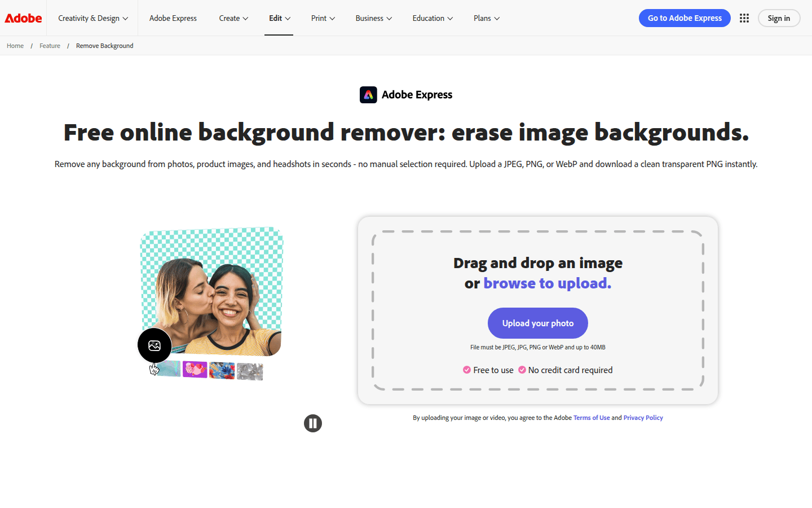Expand Creativity & Design menu
The width and height of the screenshot is (812, 508).
click(93, 18)
